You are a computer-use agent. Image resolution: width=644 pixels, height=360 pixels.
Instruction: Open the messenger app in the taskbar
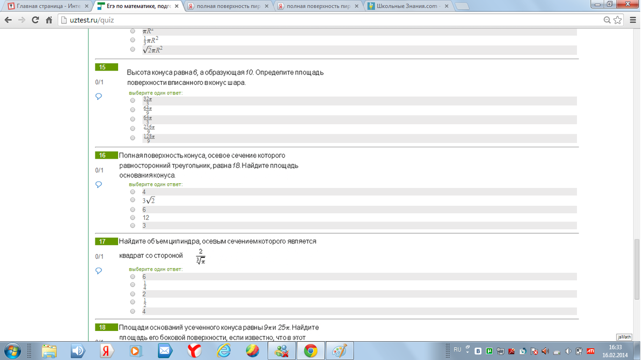pos(281,351)
